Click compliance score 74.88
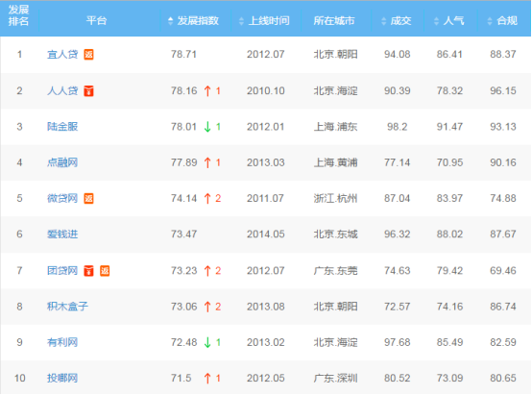The image size is (532, 395). click(x=503, y=198)
